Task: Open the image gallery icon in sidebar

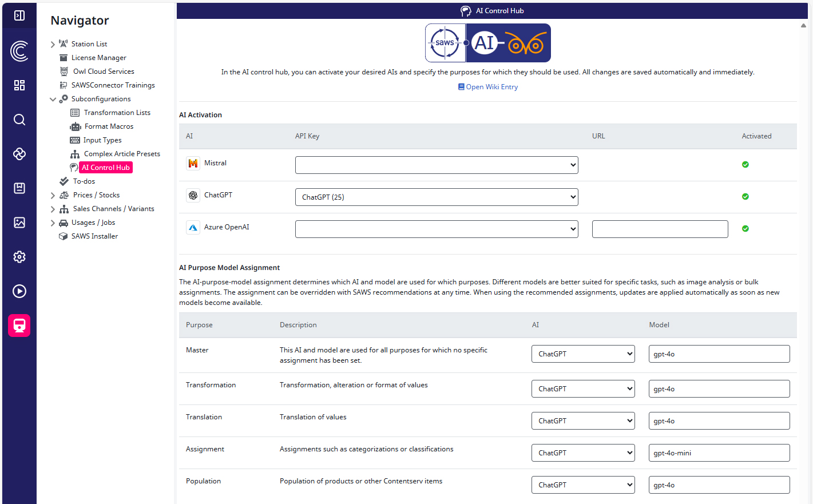Action: click(x=19, y=223)
